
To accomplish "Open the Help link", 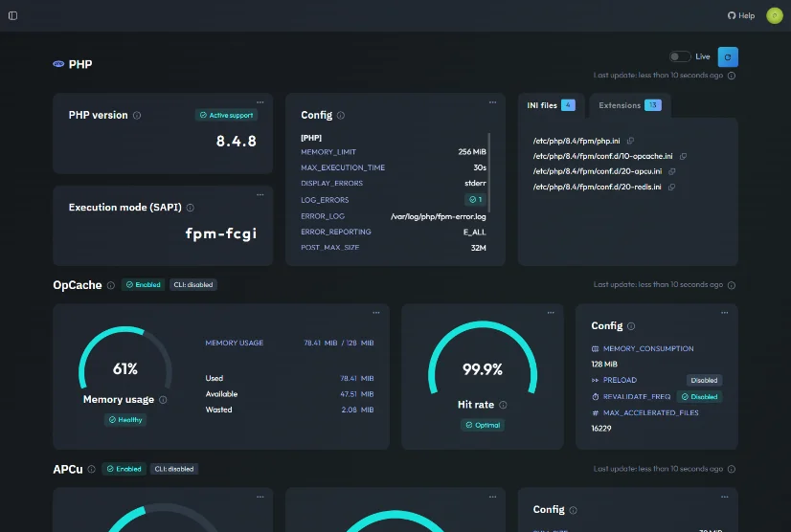I will click(x=741, y=15).
